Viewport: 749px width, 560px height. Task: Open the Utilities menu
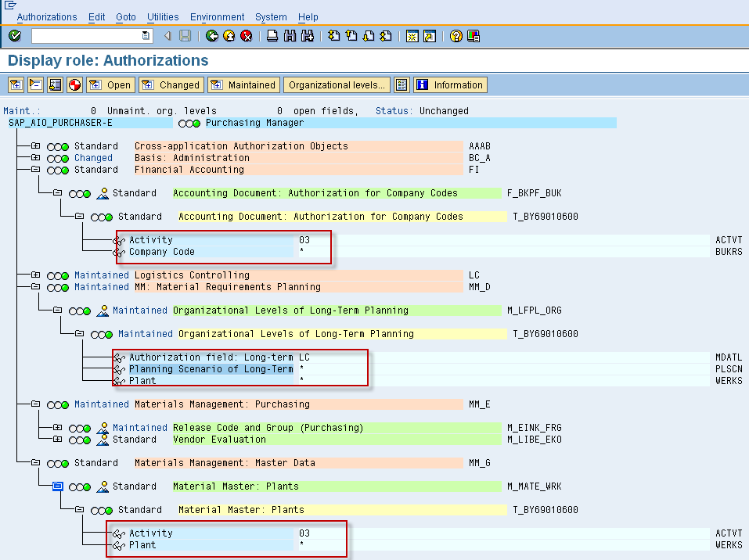tap(162, 16)
